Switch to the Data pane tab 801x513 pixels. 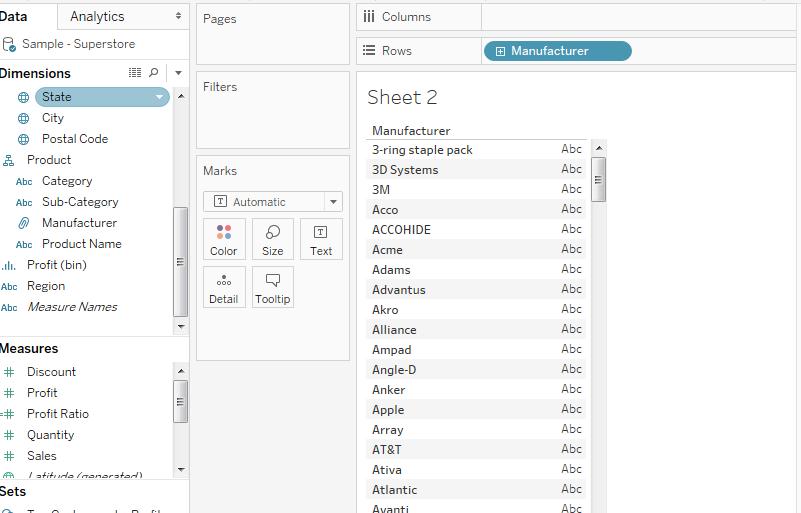pyautogui.click(x=14, y=17)
